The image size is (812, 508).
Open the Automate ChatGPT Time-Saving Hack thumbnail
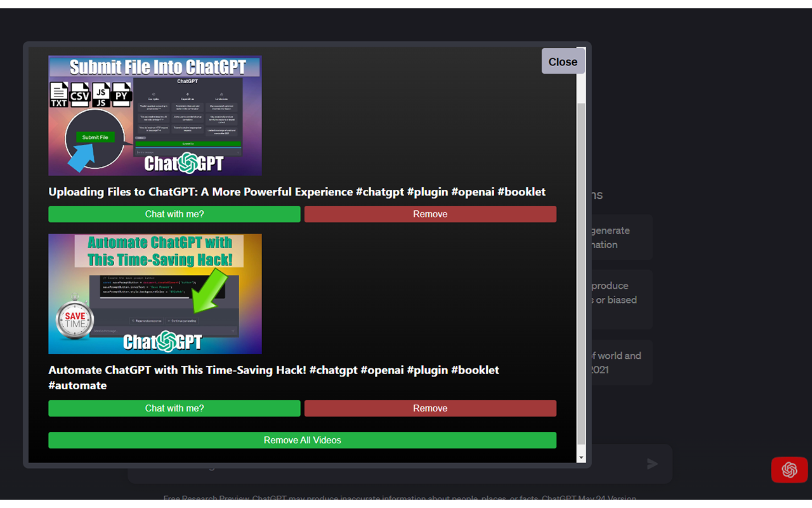(155, 293)
